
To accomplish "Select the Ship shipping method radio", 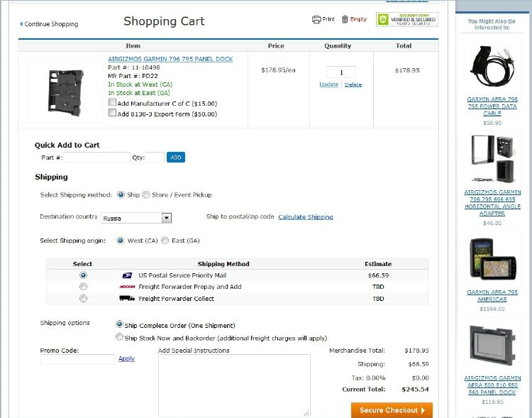I will point(121,194).
